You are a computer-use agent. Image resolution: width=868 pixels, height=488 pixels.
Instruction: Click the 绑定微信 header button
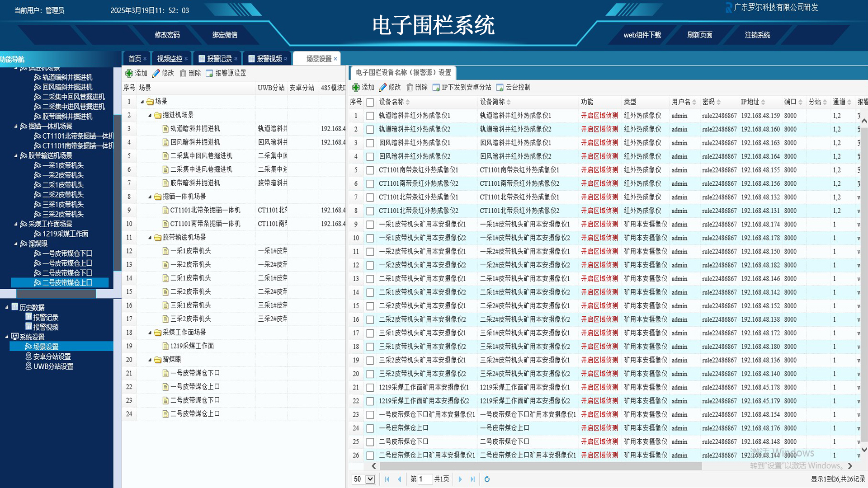(225, 35)
